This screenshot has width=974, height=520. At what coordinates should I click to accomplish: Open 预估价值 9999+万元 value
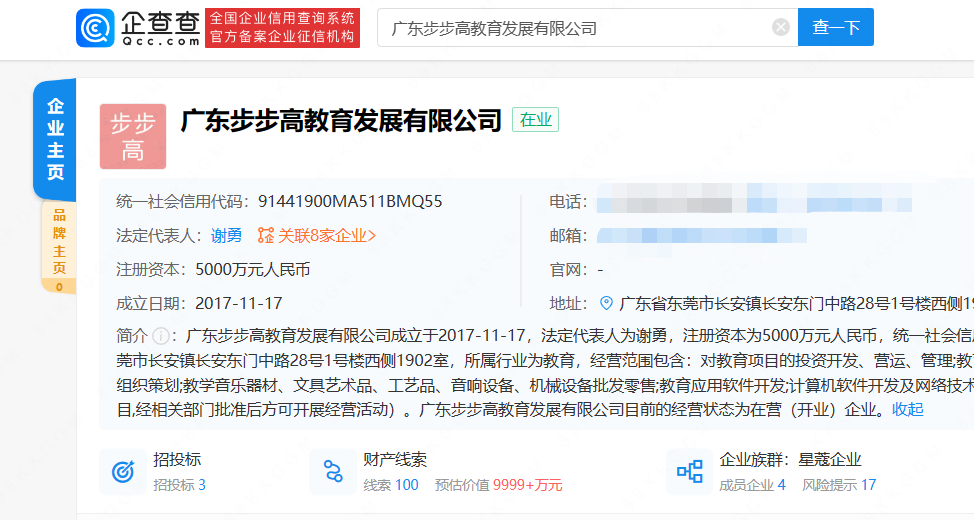[498, 485]
